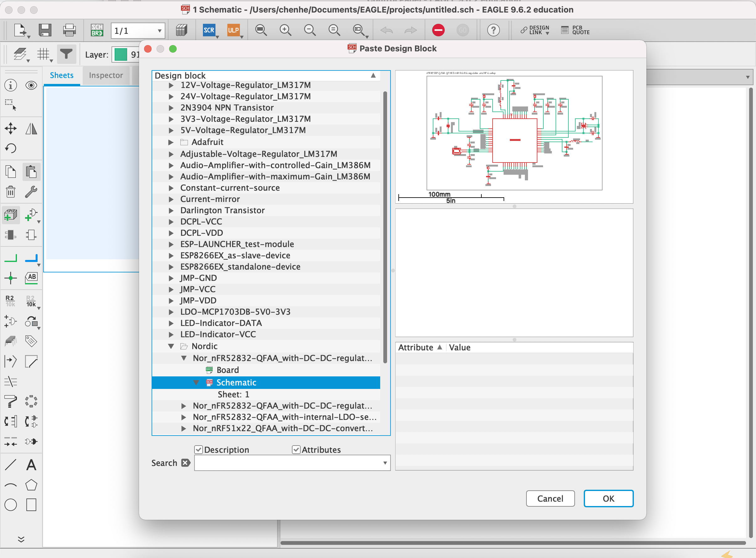Click the red Stop command icon
This screenshot has height=558, width=756.
point(438,30)
